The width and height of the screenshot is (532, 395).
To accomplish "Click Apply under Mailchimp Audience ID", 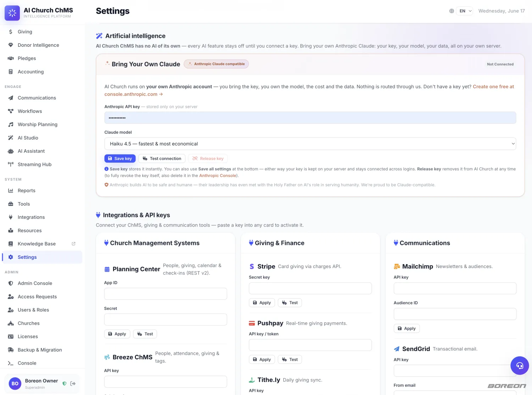I will [x=407, y=329].
